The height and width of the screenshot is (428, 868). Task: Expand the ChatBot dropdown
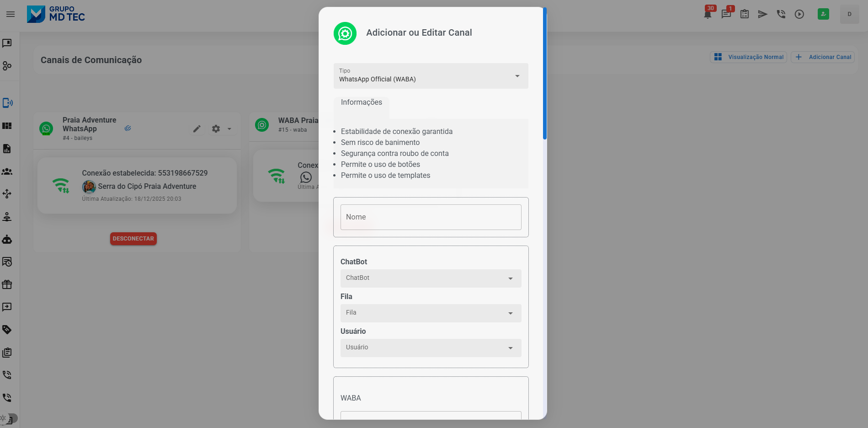pyautogui.click(x=431, y=278)
